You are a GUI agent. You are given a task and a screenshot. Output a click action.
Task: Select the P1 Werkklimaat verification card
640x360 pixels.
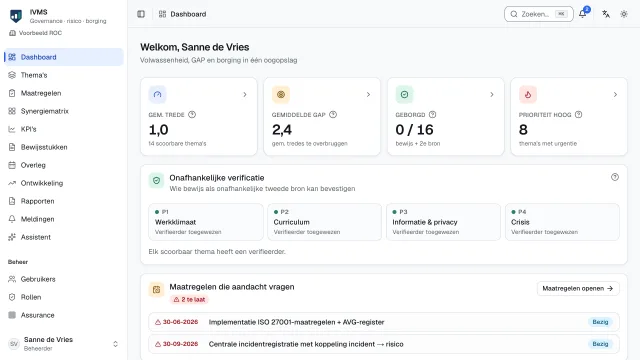coord(206,222)
